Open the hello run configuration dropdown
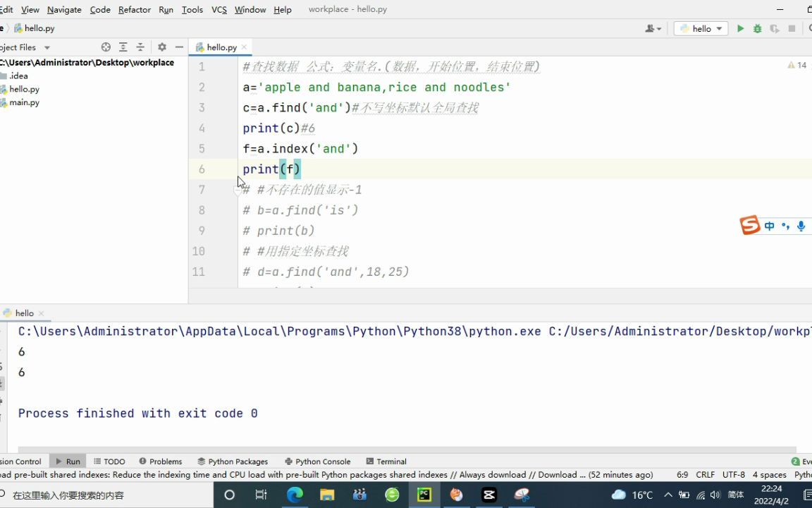This screenshot has width=812, height=508. coord(701,28)
